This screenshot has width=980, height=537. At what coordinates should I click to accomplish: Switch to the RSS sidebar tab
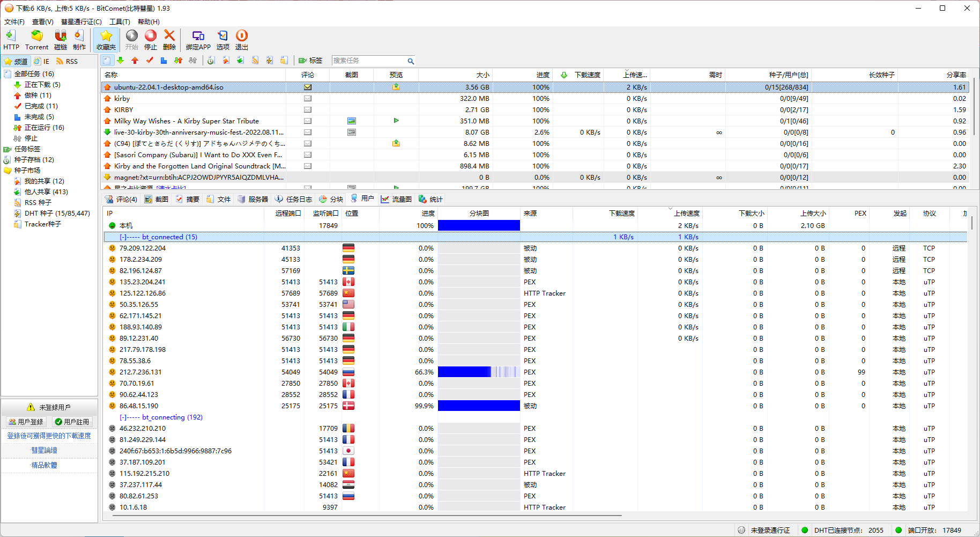pyautogui.click(x=67, y=62)
